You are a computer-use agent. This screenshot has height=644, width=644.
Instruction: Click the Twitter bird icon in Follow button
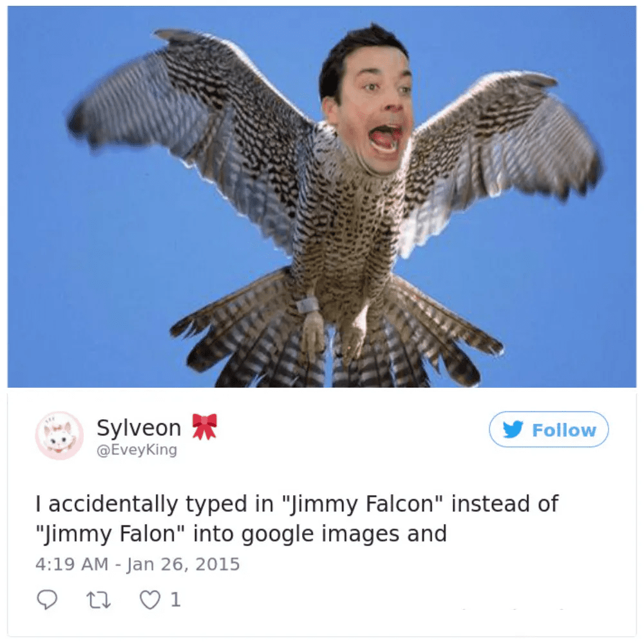pos(513,429)
